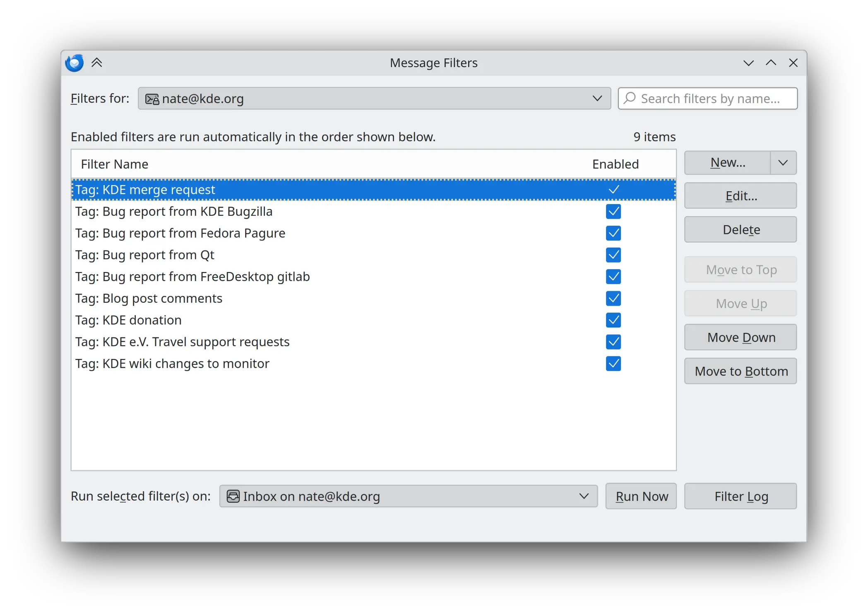
Task: Click the Edit button for selected filter
Action: (x=741, y=195)
